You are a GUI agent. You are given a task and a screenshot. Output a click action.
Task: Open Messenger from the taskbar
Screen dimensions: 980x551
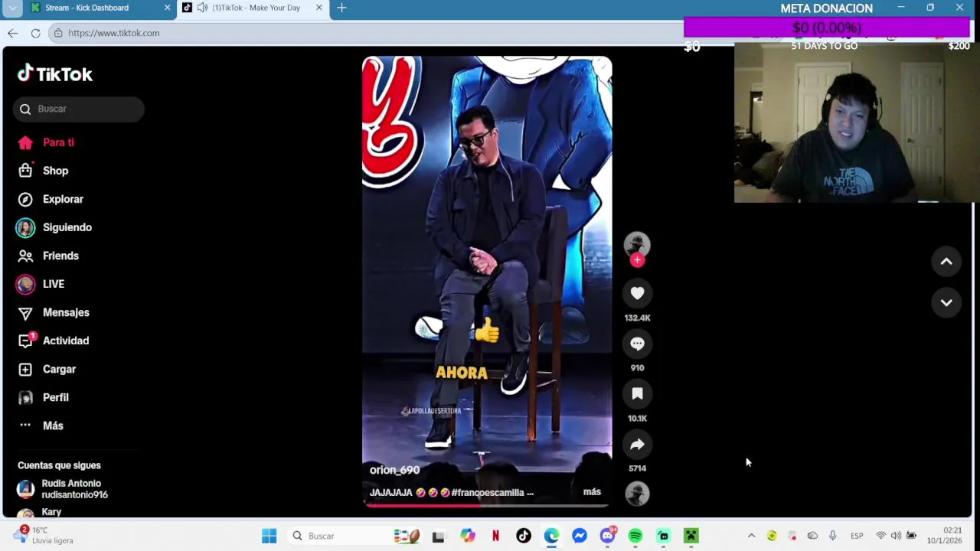580,536
